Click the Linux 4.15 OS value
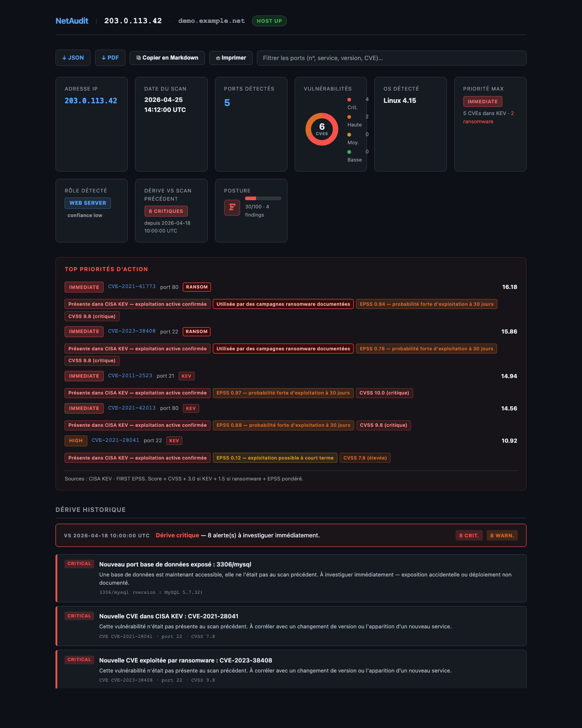This screenshot has width=582, height=728. point(400,101)
